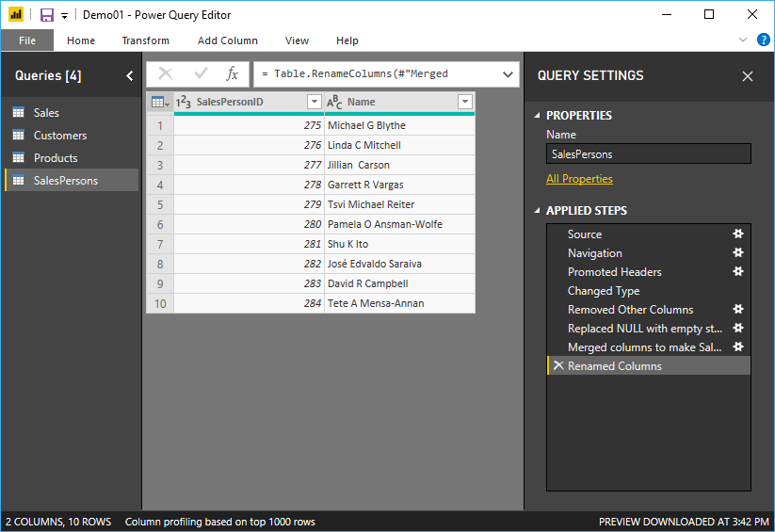Click the Name column data type icon
Viewport: 775px width, 532px height.
point(334,102)
